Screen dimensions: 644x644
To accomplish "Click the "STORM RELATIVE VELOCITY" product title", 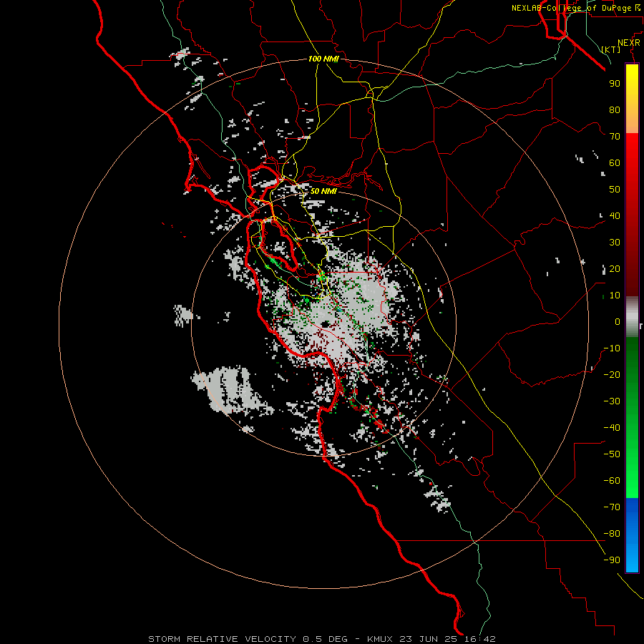I will (x=222, y=639).
